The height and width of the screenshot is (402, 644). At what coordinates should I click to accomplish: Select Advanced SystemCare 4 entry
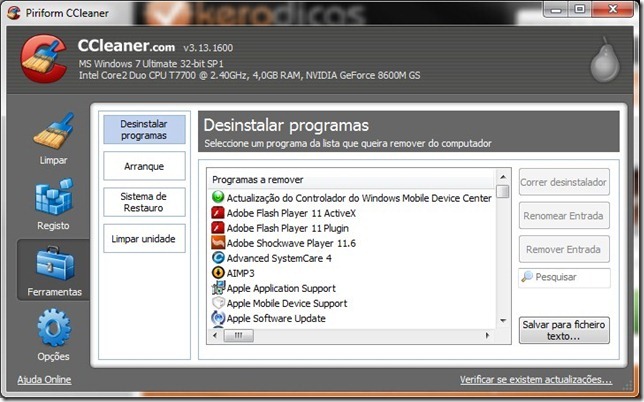271,258
